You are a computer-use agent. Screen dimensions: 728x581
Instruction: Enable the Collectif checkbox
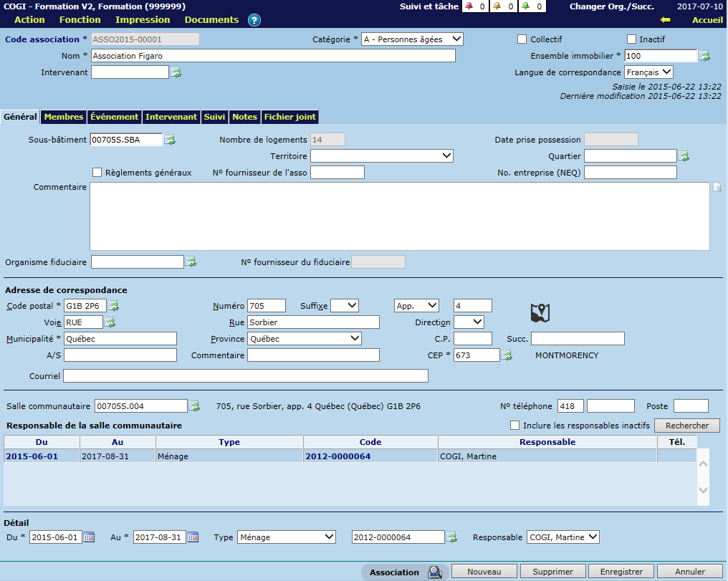pos(522,39)
